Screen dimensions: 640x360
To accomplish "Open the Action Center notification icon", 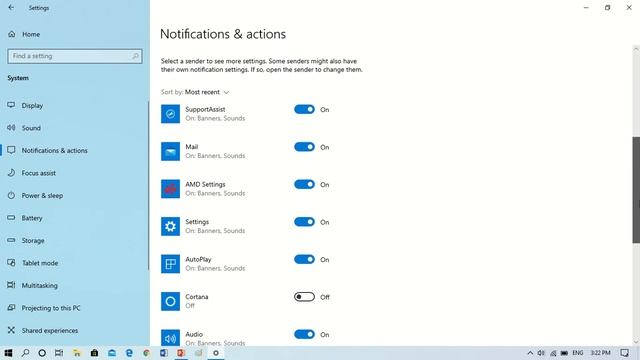I will tap(624, 353).
